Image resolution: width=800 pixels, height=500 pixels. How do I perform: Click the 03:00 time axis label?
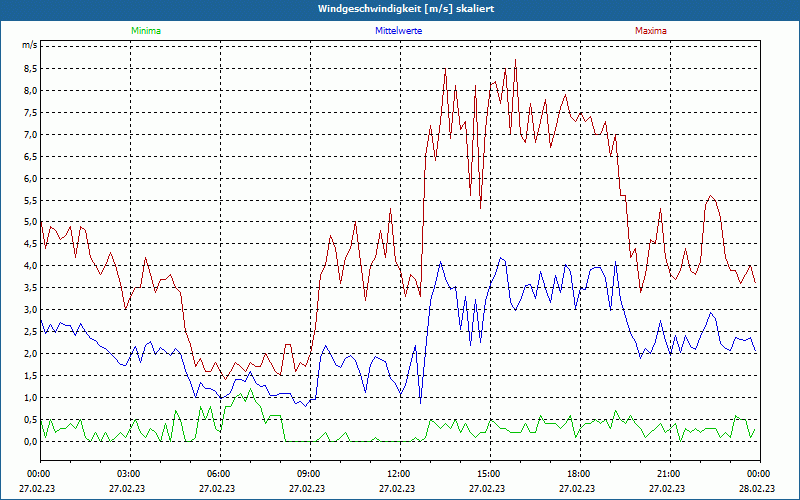pos(128,474)
